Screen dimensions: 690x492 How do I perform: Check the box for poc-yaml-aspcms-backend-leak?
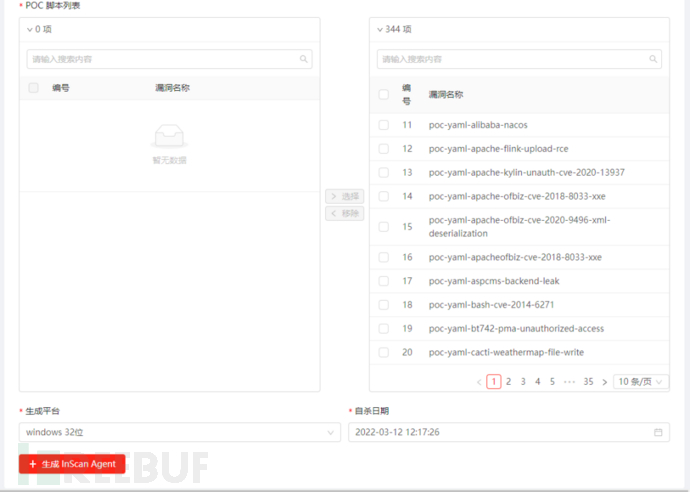[384, 281]
